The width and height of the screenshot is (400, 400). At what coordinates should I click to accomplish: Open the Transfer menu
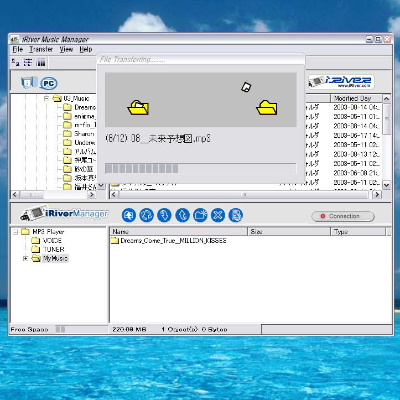41,49
